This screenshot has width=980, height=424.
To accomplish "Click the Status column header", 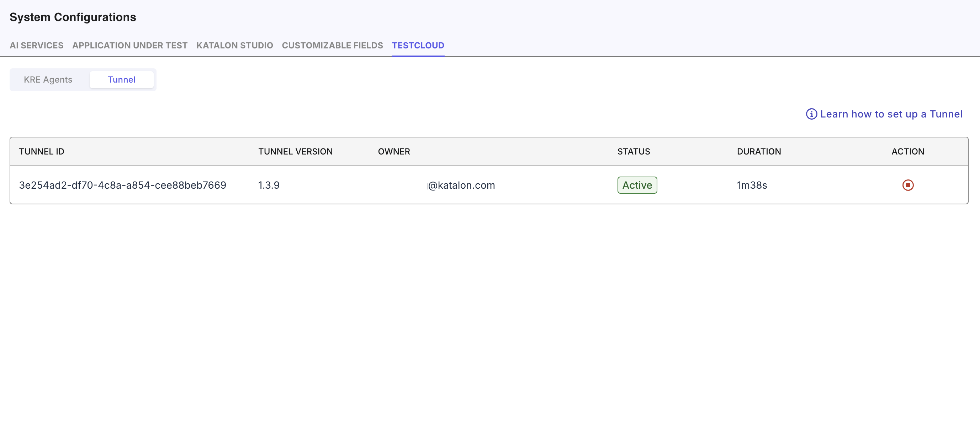I will [x=634, y=152].
